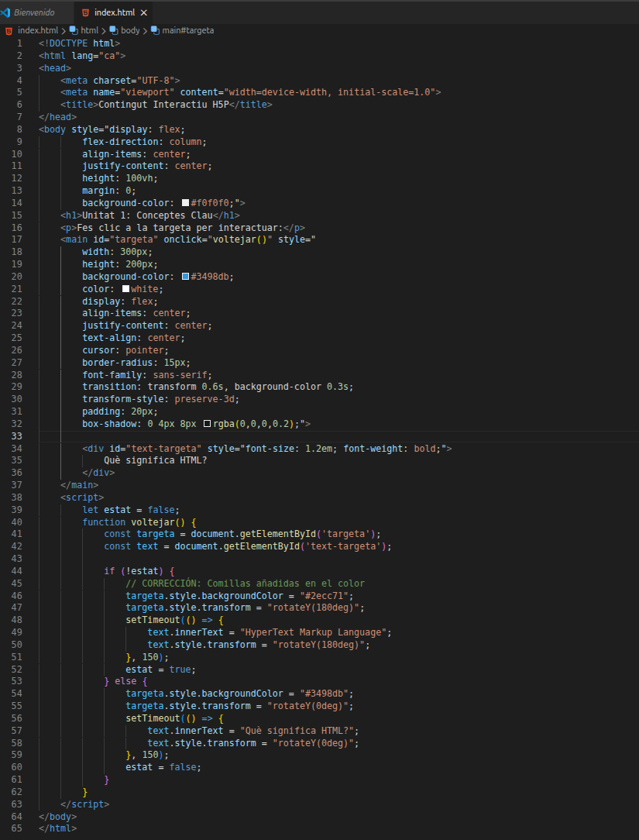Image resolution: width=639 pixels, height=840 pixels.
Task: Click the VS Code logo on Bienvenido tab
Action: [x=6, y=12]
